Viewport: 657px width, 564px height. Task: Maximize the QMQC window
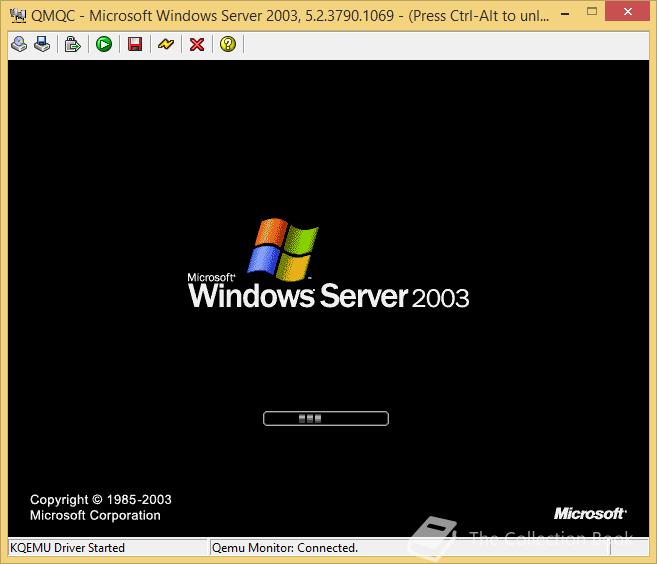(592, 11)
